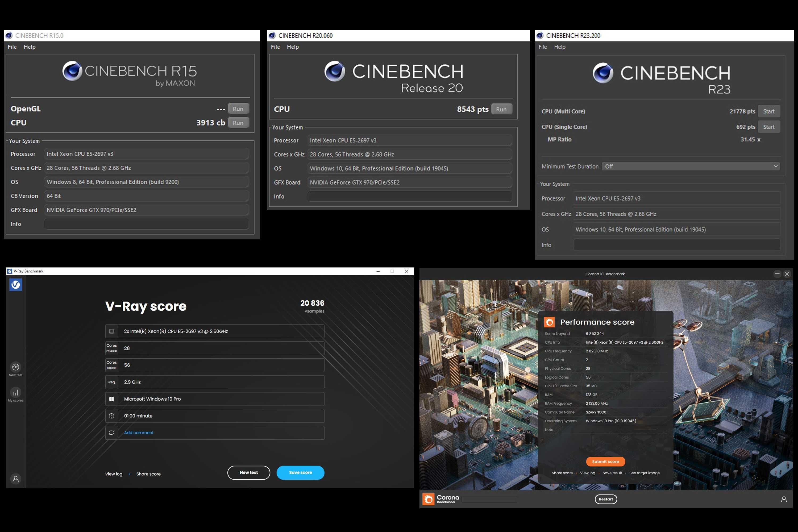Click the Info field in Cinebench R15

146,224
